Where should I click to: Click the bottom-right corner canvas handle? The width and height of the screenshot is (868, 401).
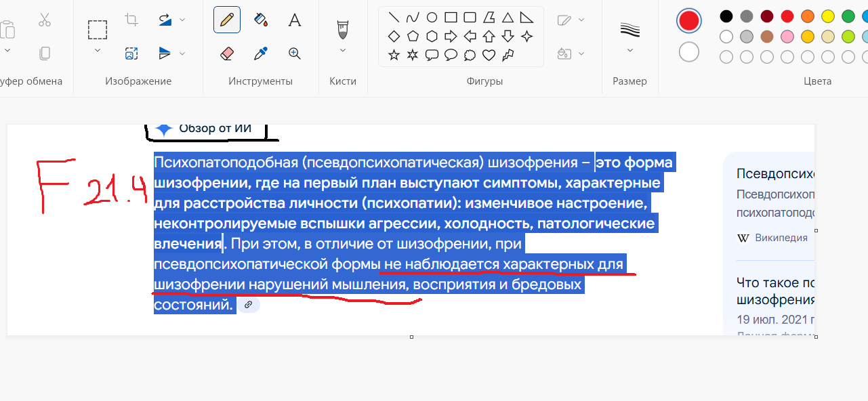(816, 337)
